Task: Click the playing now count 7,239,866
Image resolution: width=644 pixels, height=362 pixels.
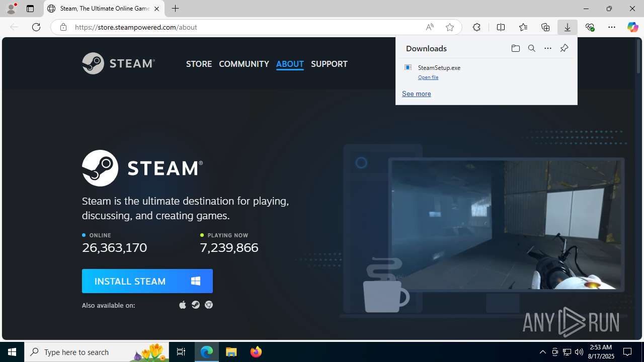Action: pyautogui.click(x=229, y=247)
